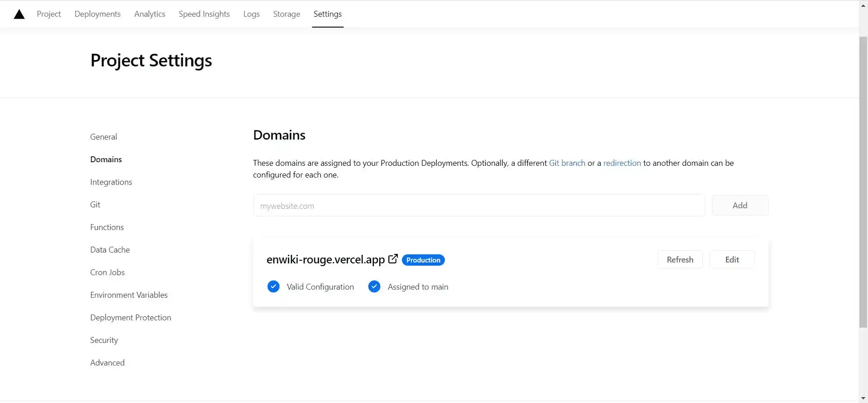Screen dimensions: 868x403
Task: Open Integrations settings section
Action: coord(111,182)
